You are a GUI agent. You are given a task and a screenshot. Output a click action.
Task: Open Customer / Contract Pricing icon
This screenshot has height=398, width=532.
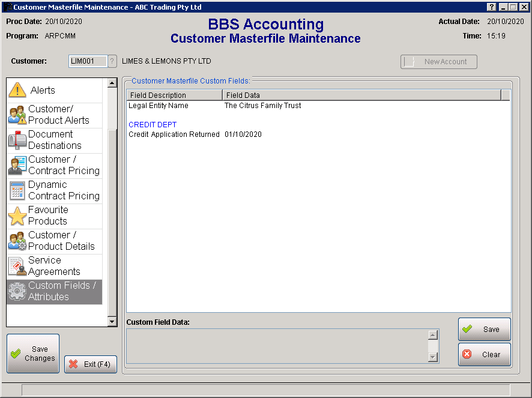click(17, 165)
